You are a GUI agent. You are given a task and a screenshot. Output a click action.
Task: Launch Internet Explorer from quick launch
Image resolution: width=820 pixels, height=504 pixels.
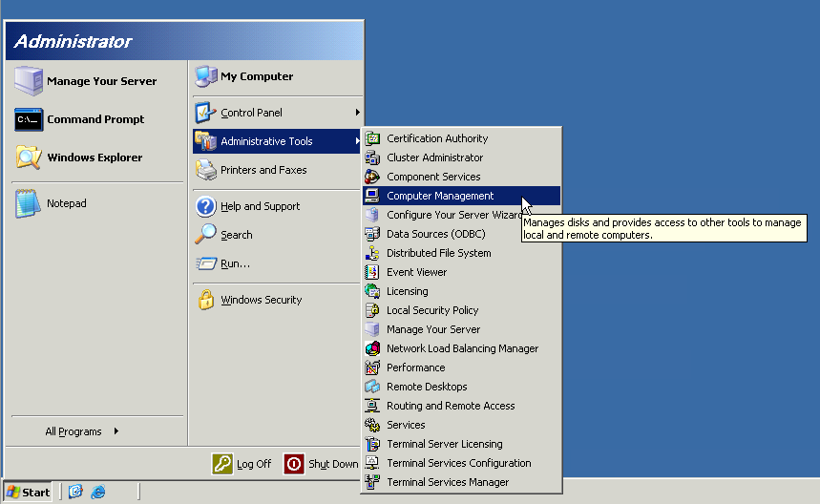pyautogui.click(x=98, y=492)
